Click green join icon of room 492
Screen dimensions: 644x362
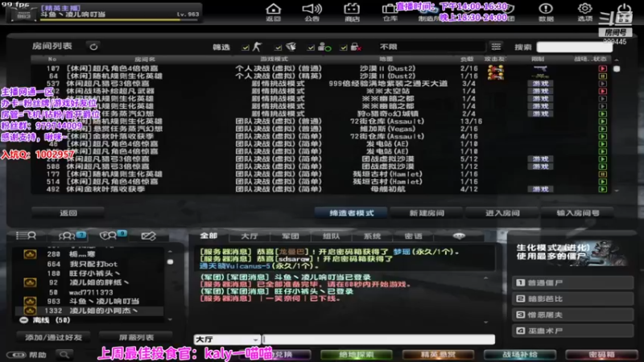tap(602, 189)
